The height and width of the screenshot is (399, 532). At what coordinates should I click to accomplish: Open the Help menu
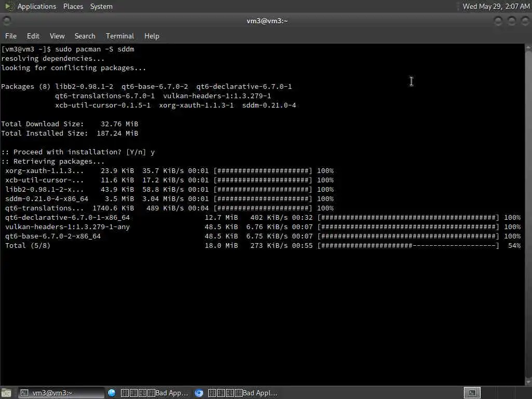[152, 36]
